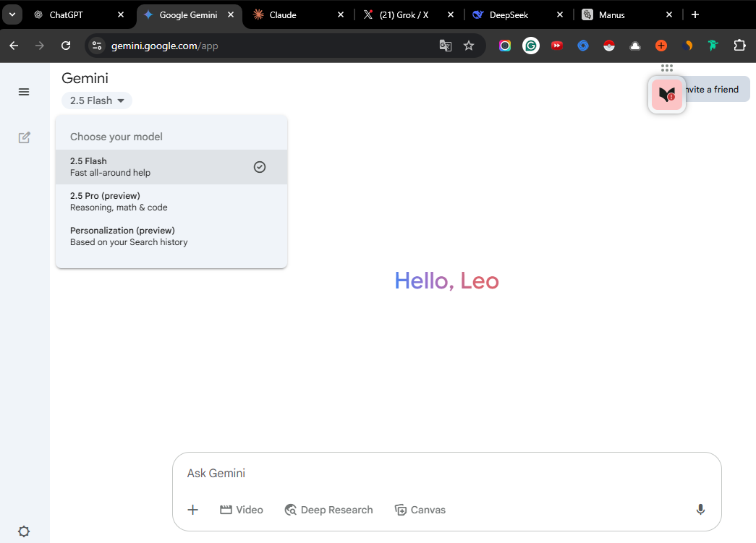Close the Claude tab
Image resolution: width=756 pixels, height=543 pixels.
(x=341, y=15)
